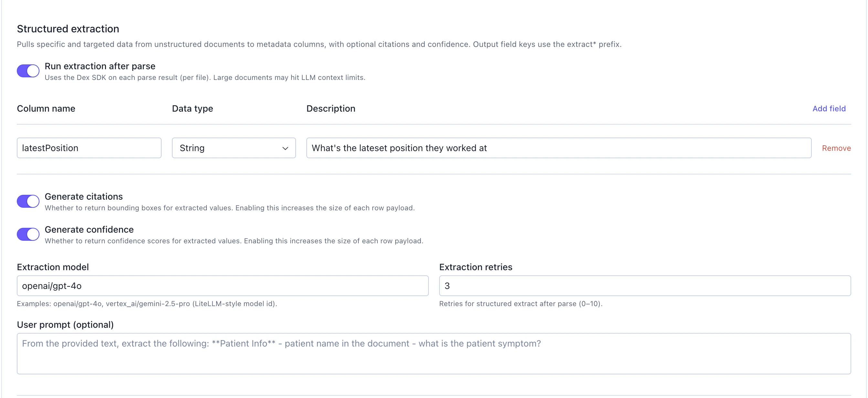Click the Generate citations switch icon
The image size is (868, 398).
[28, 201]
